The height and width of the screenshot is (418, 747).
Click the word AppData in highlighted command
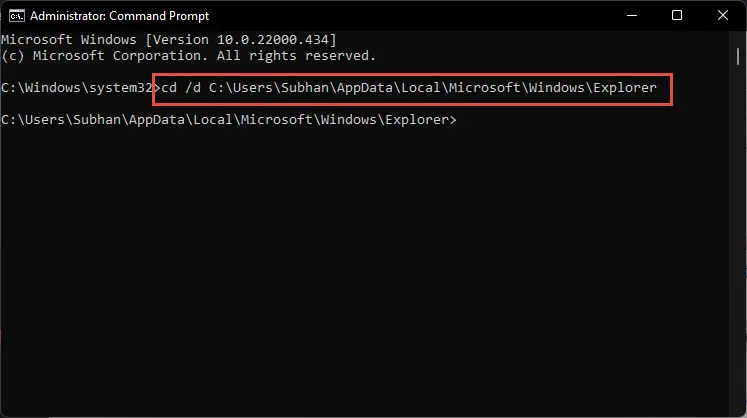[x=364, y=88]
